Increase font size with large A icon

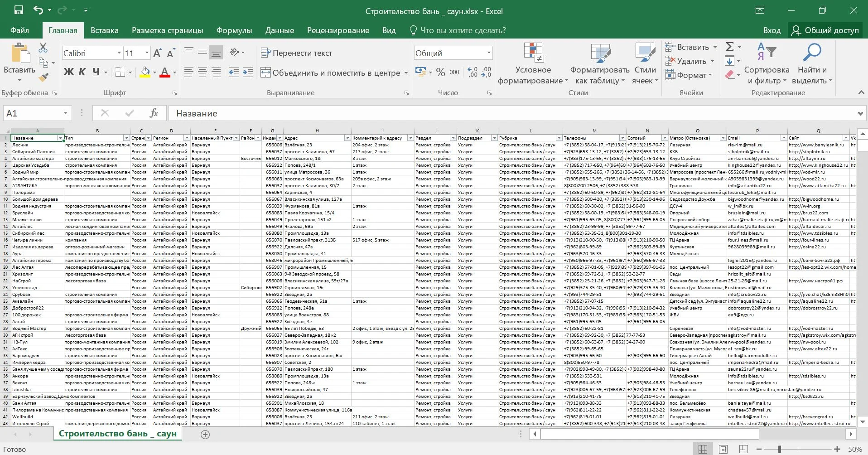(x=157, y=53)
